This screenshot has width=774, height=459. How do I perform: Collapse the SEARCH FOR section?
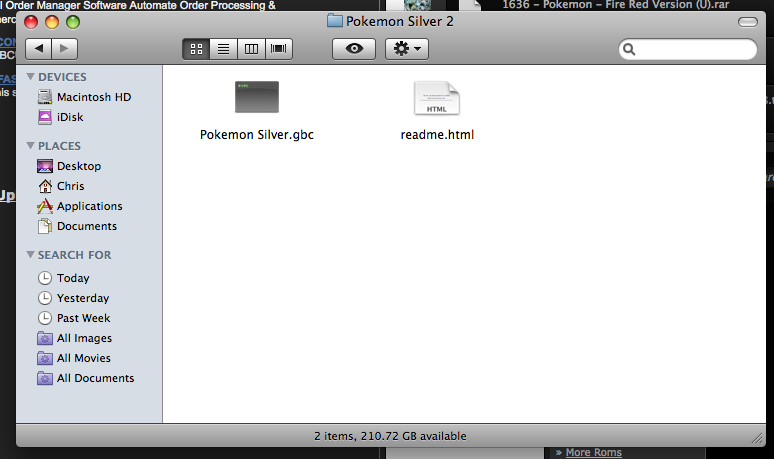(31, 255)
